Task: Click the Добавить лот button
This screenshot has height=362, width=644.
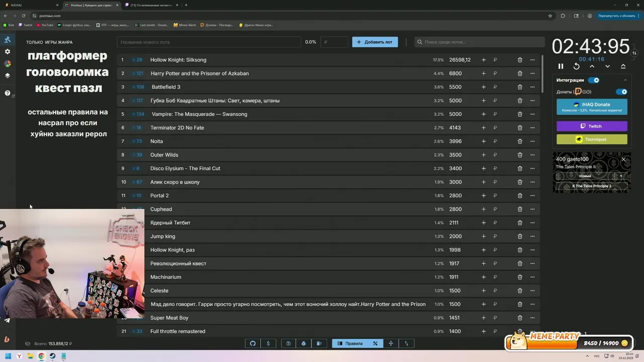Action: coord(375,42)
